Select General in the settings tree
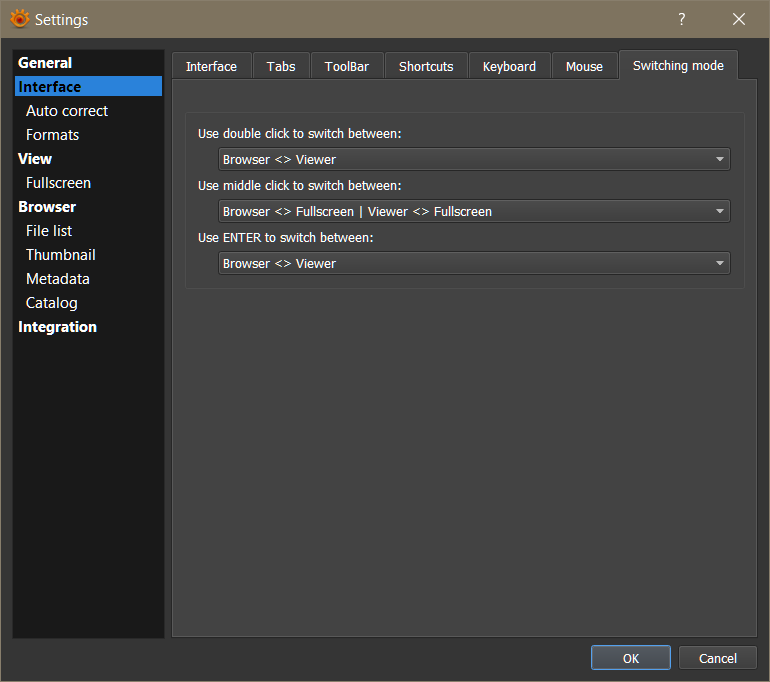Image resolution: width=770 pixels, height=682 pixels. [45, 63]
